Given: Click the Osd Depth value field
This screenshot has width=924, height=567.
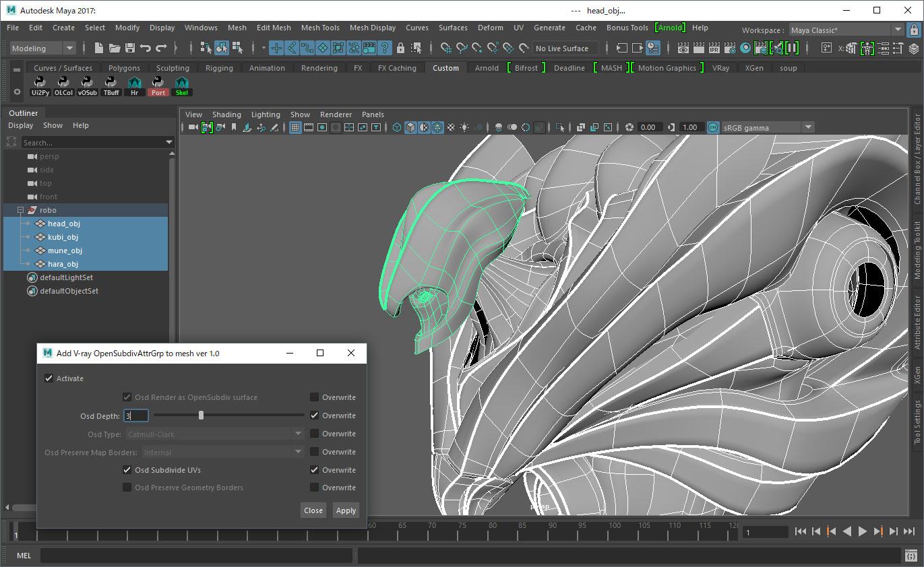Looking at the screenshot, I should pos(135,416).
